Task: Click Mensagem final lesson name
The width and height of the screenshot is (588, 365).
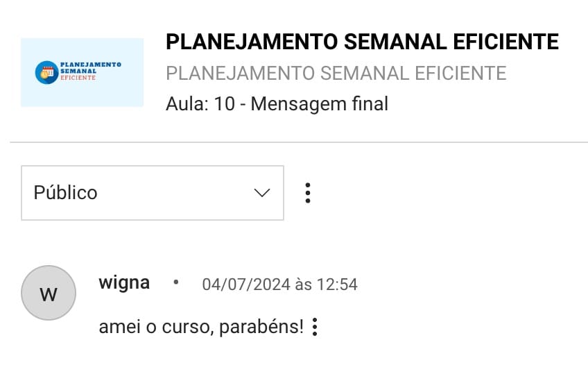Action: pyautogui.click(x=319, y=104)
